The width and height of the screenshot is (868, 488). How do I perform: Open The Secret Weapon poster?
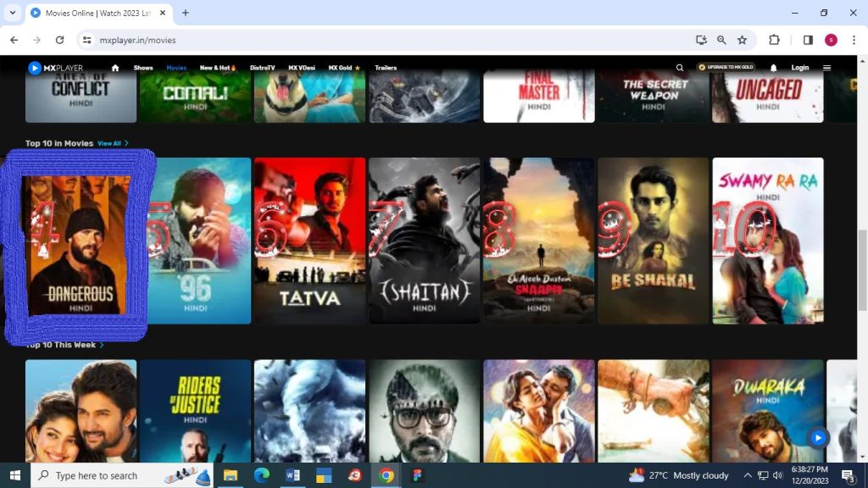click(x=654, y=97)
